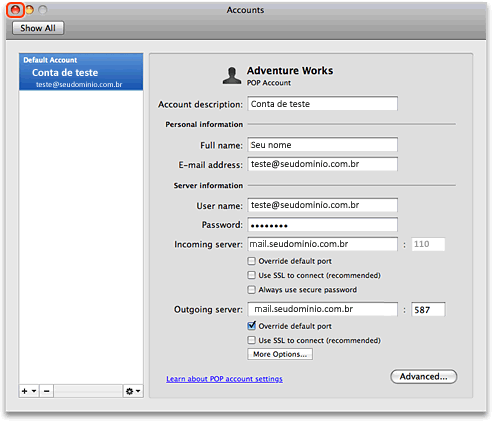Close the Accounts window with red button
This screenshot has width=492, height=421.
click(x=15, y=10)
